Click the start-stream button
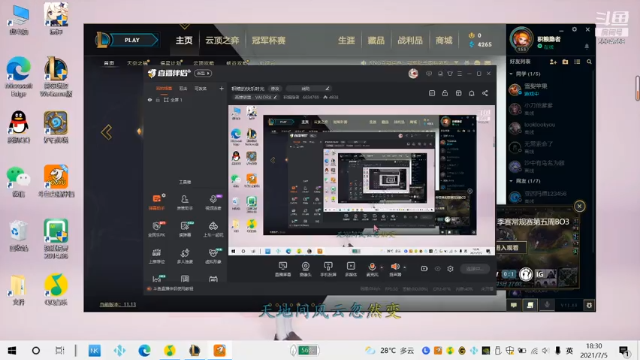This screenshot has width=640, height=360. (475, 269)
